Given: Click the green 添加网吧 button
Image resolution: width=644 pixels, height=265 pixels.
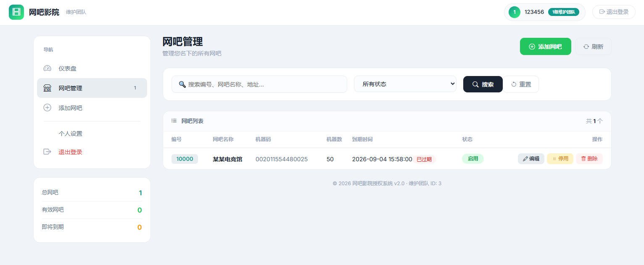Looking at the screenshot, I should (x=546, y=47).
